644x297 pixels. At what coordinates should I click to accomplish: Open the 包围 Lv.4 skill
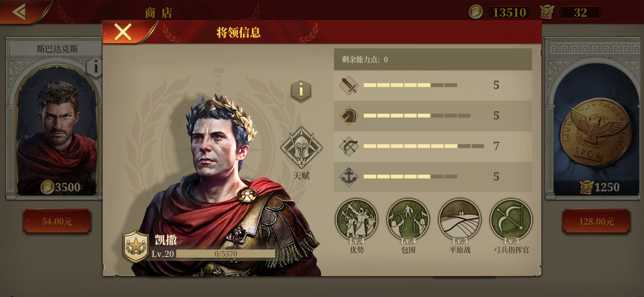[x=408, y=220]
